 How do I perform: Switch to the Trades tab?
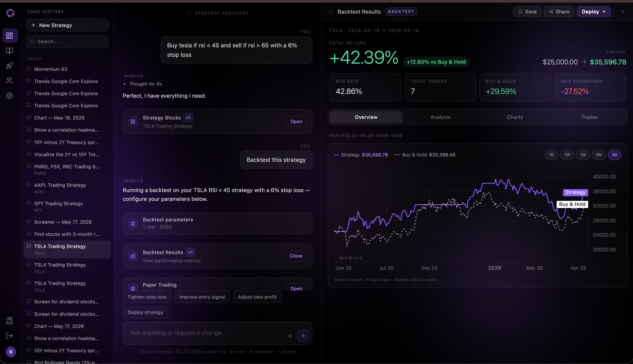pos(589,117)
